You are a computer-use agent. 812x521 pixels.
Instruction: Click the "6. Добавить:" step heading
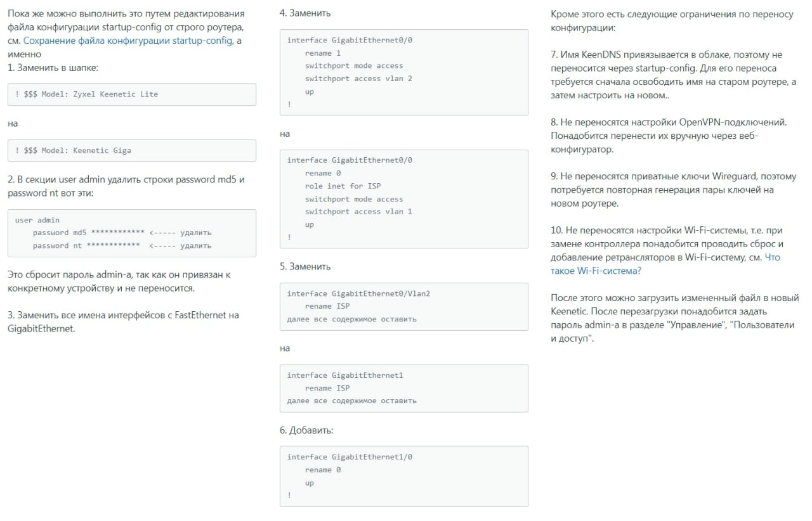[x=306, y=430]
